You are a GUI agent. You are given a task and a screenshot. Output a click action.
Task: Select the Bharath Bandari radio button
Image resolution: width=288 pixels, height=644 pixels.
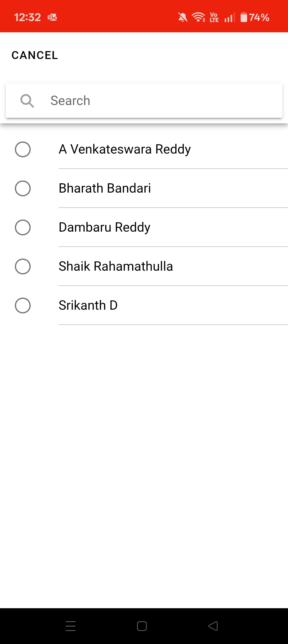tap(23, 188)
